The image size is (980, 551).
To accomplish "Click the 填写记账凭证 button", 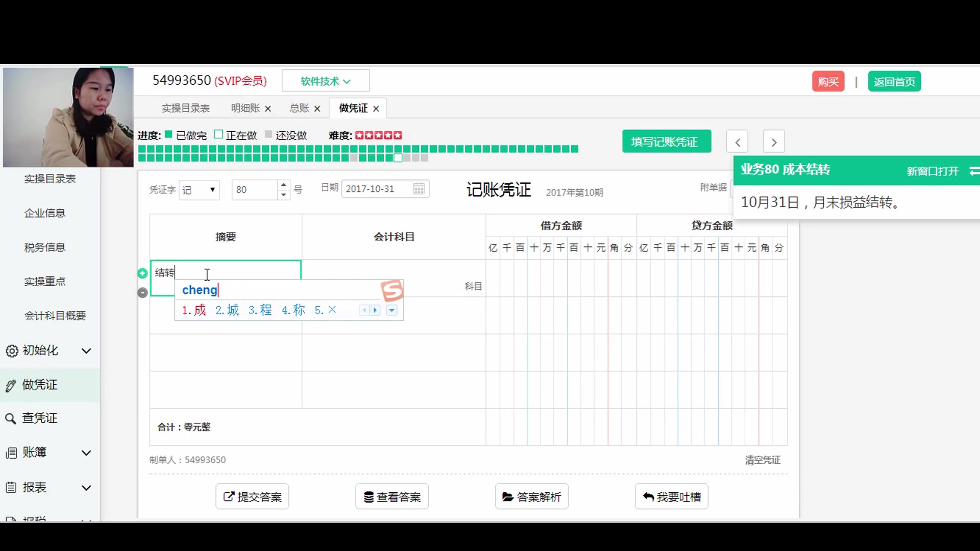I will (667, 141).
